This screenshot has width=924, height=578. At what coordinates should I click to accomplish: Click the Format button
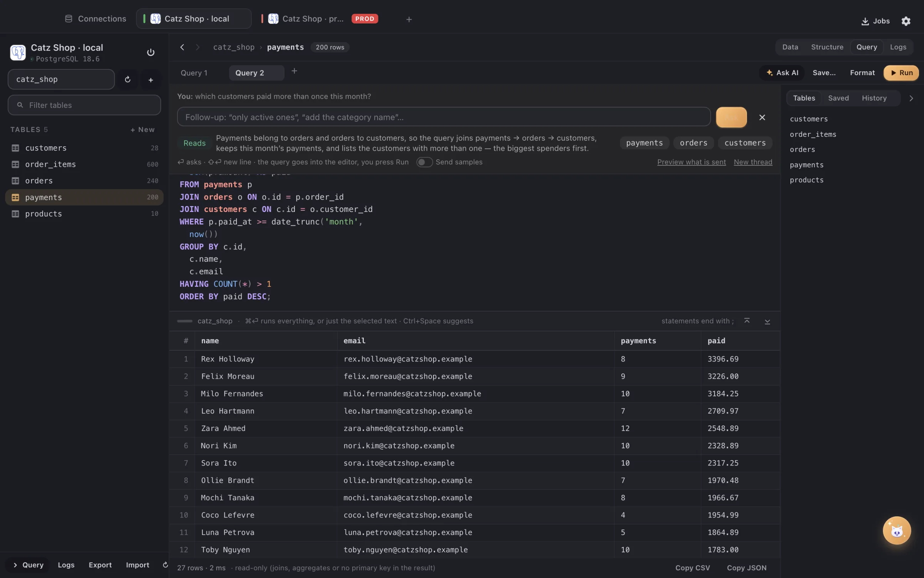(x=862, y=73)
